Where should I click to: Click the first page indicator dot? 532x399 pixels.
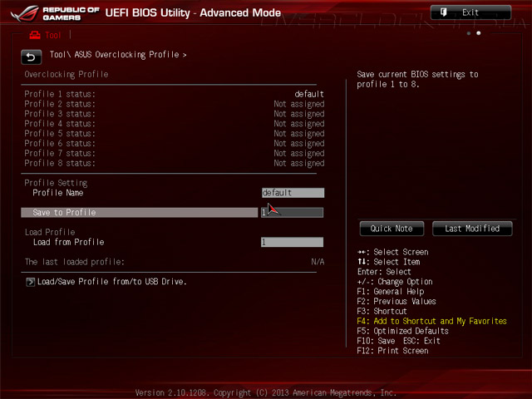(469, 33)
